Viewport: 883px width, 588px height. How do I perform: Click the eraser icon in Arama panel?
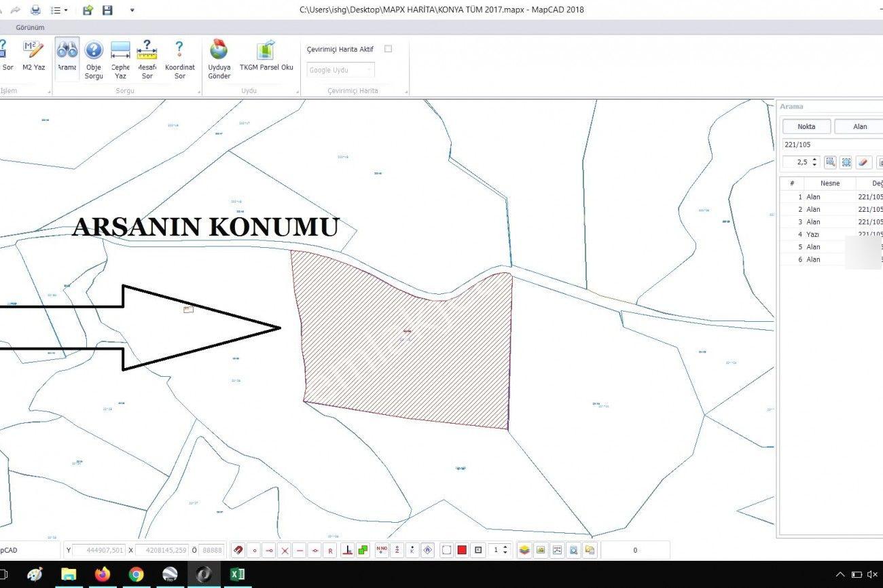pyautogui.click(x=863, y=162)
